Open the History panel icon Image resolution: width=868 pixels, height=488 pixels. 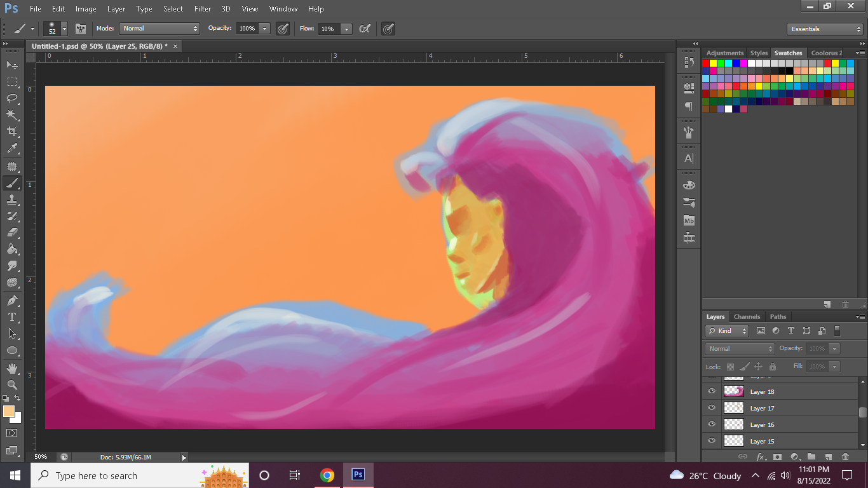[689, 62]
